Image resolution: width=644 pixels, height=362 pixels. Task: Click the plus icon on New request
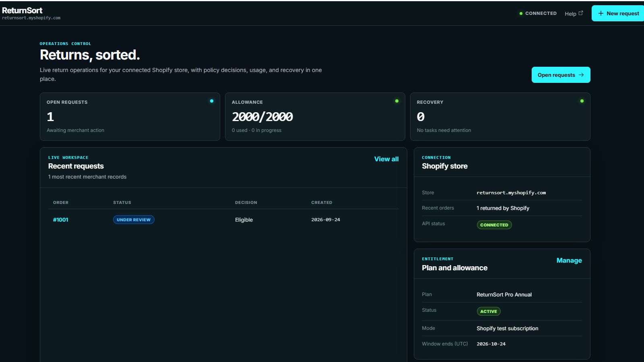(x=601, y=13)
